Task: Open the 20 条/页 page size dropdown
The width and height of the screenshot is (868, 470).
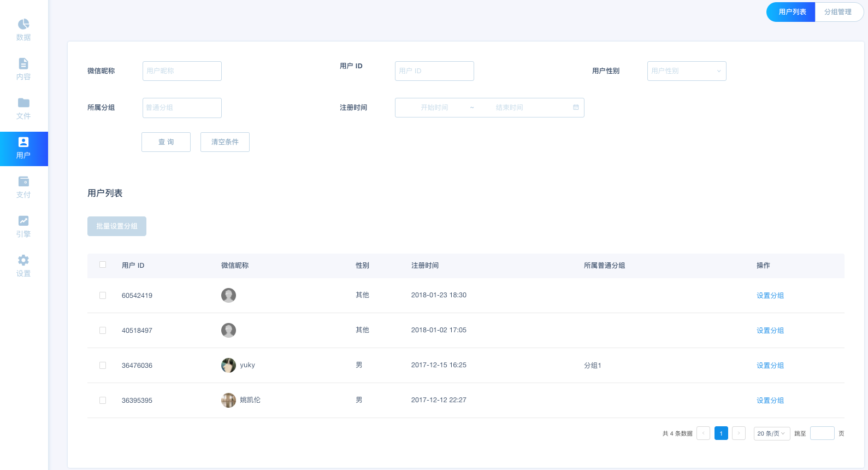Action: coord(771,433)
